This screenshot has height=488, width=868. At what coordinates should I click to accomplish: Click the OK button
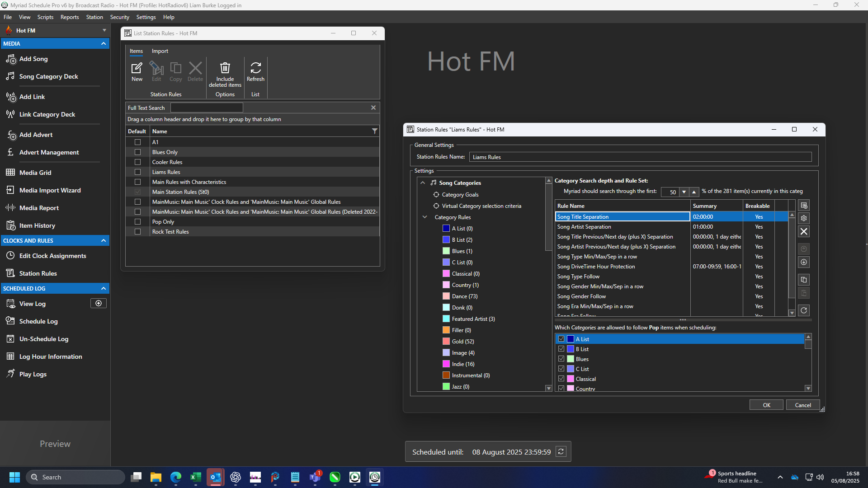[766, 405]
